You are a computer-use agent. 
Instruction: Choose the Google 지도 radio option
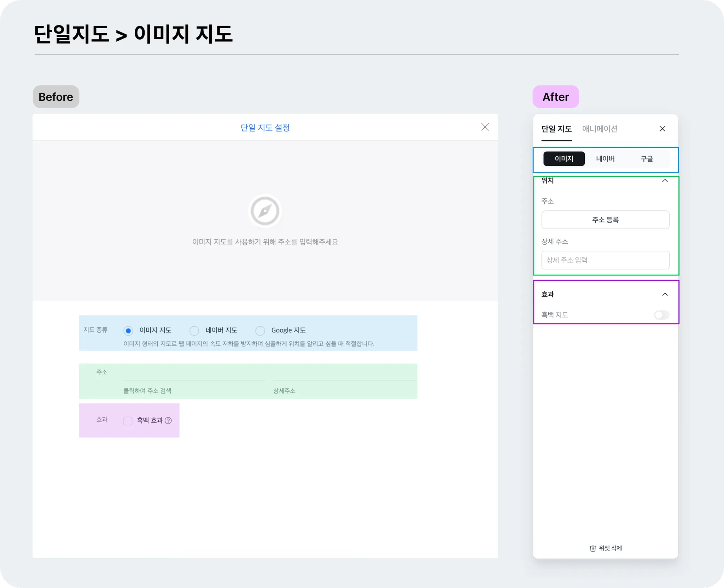pos(260,331)
